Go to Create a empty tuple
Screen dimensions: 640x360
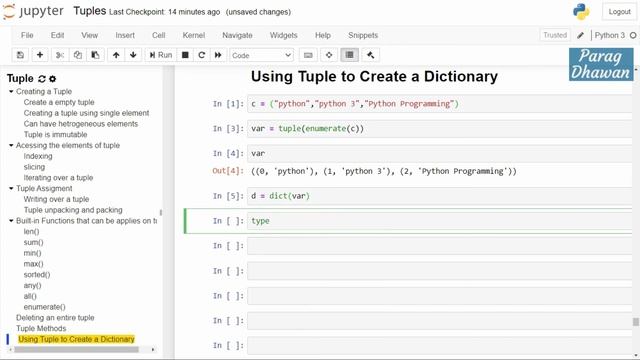pos(59,102)
